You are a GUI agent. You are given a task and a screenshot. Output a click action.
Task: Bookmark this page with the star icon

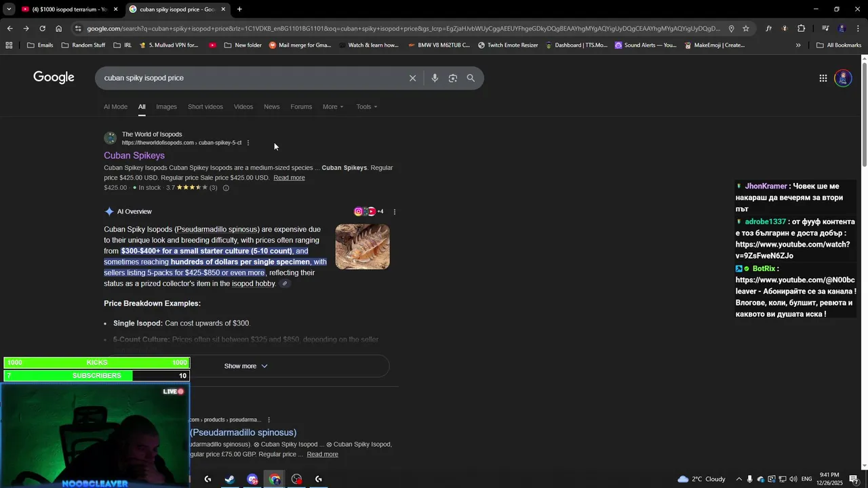click(x=746, y=28)
